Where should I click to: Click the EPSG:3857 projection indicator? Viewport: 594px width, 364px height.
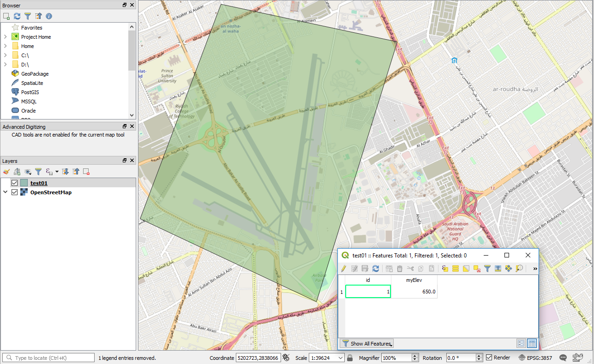click(x=539, y=358)
